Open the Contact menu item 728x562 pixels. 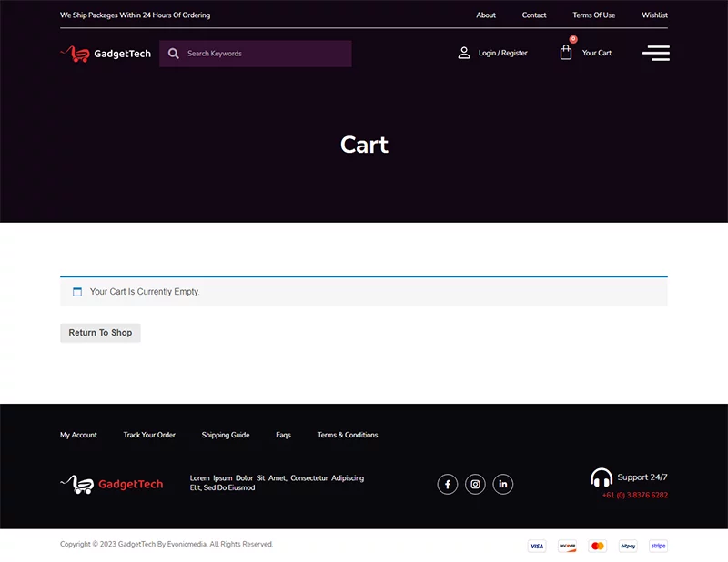click(534, 15)
